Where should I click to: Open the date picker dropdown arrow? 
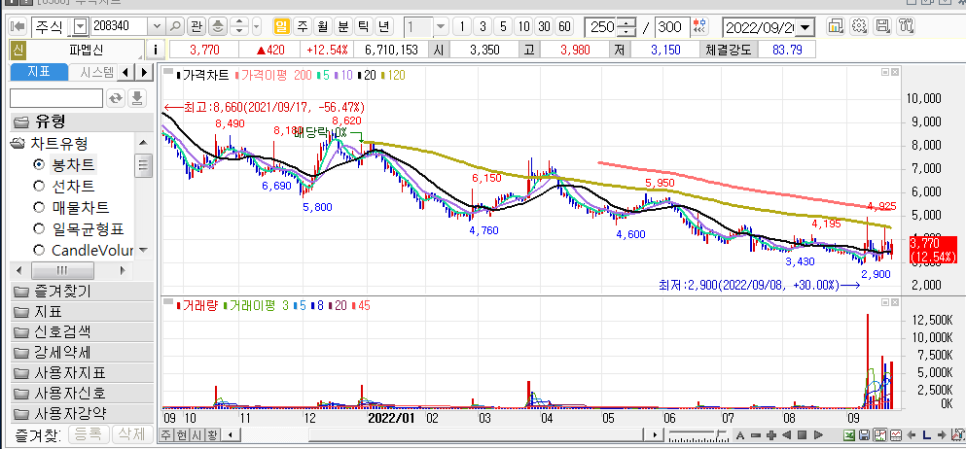click(806, 27)
